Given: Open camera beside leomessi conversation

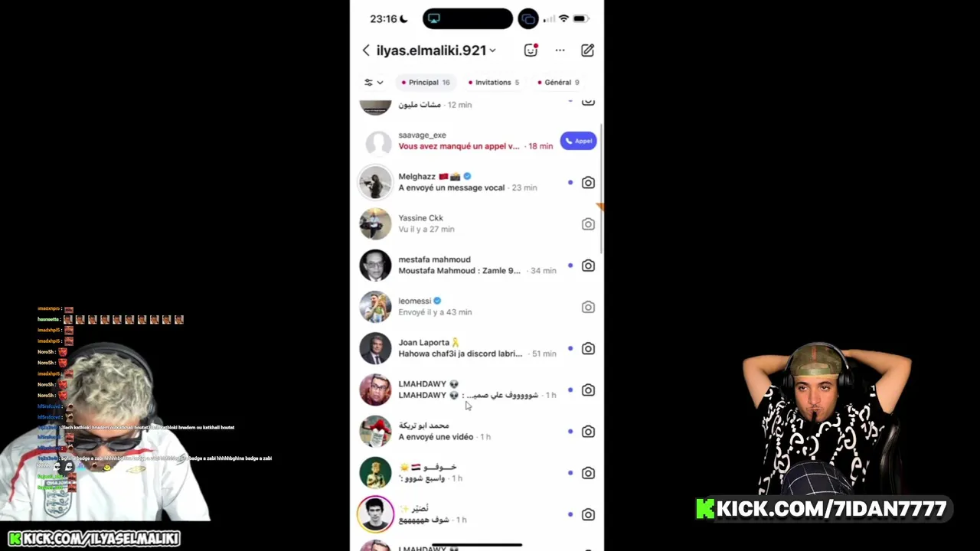Looking at the screenshot, I should tap(588, 307).
